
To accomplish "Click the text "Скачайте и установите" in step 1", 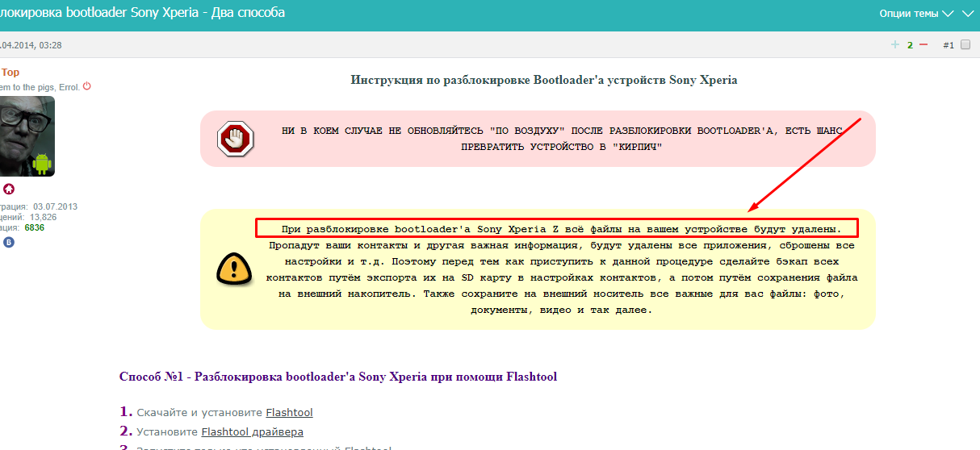I will point(200,412).
